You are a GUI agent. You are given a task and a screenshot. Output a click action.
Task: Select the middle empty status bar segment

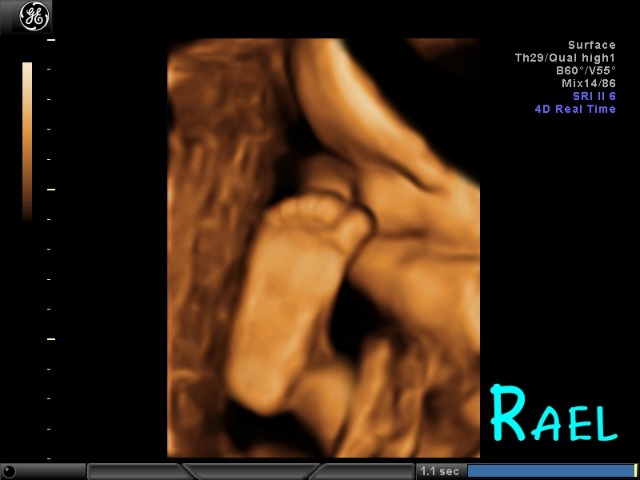tap(250, 471)
